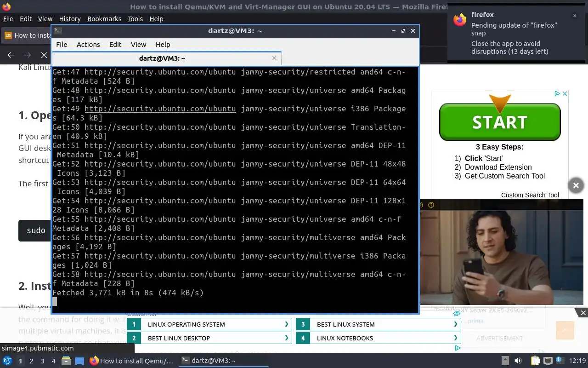Click the Firefox back arrow button
588x368 pixels.
pos(11,55)
